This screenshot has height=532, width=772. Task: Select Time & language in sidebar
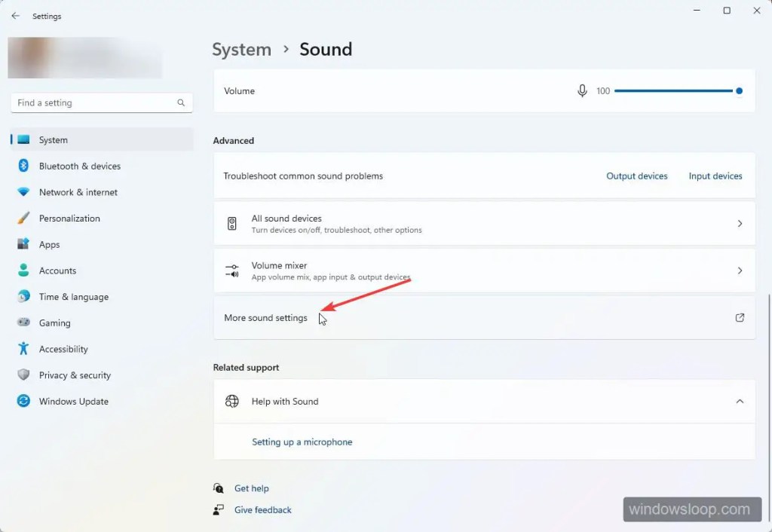(73, 297)
